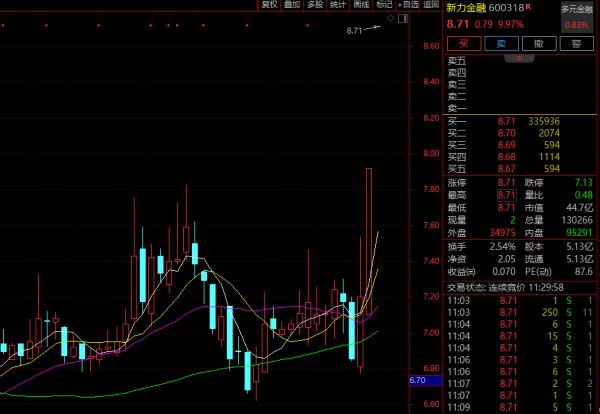Viewport: 600px width, 414px height.
Task: Select the 买五 price 8.67
Action: [506, 169]
